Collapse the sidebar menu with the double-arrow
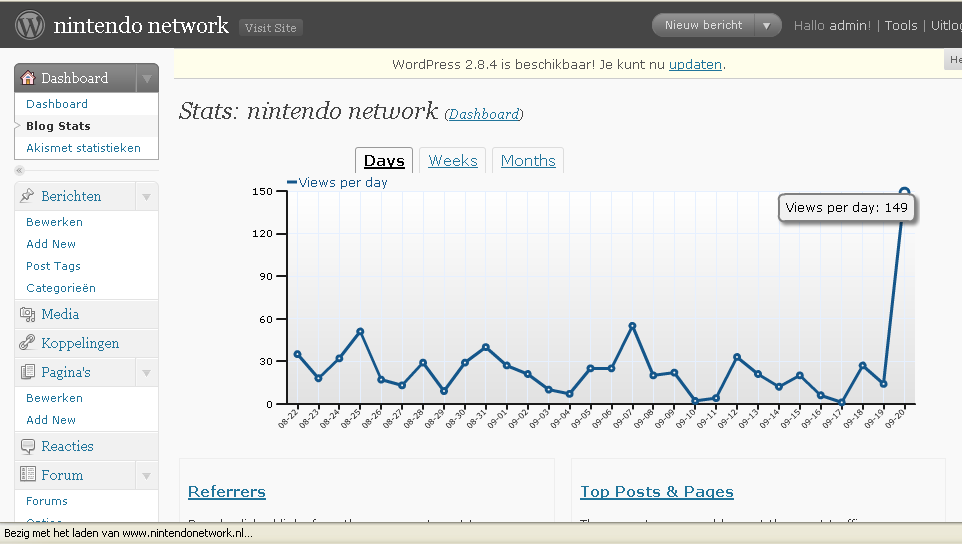Viewport: 962px width, 544px height. pyautogui.click(x=20, y=170)
